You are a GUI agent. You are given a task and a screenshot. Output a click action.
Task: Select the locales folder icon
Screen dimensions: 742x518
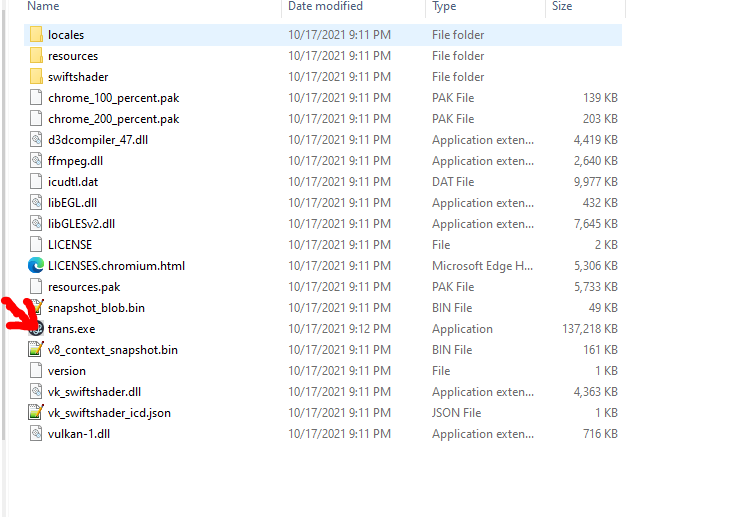36,35
